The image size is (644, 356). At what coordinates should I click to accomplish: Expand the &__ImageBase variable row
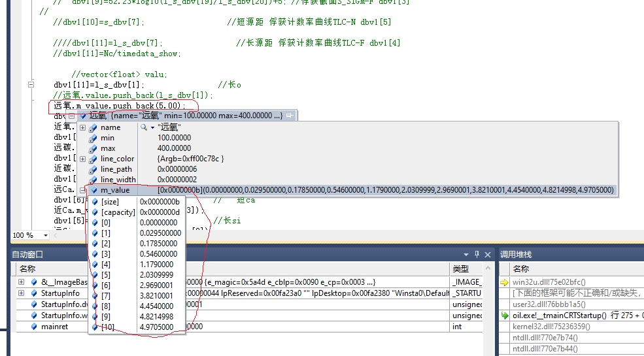click(22, 282)
